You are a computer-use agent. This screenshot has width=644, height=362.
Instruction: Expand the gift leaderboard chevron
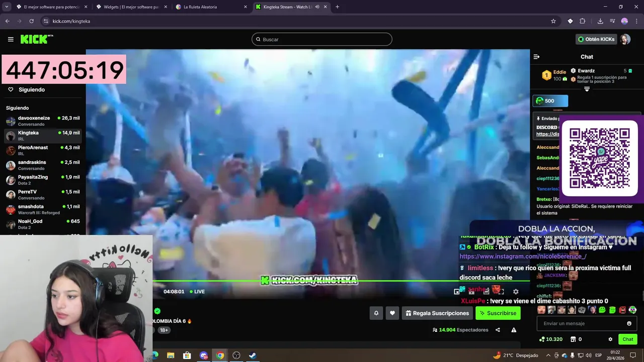click(587, 89)
